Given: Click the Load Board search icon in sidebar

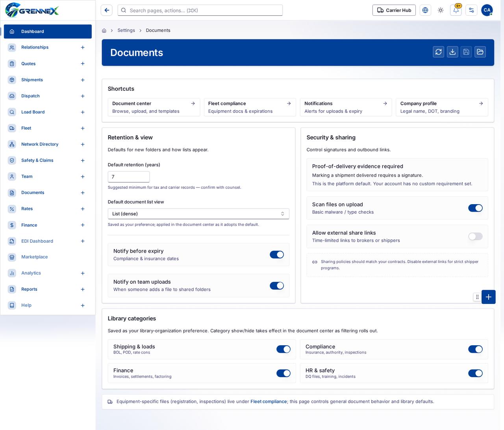Looking at the screenshot, I should (x=12, y=112).
